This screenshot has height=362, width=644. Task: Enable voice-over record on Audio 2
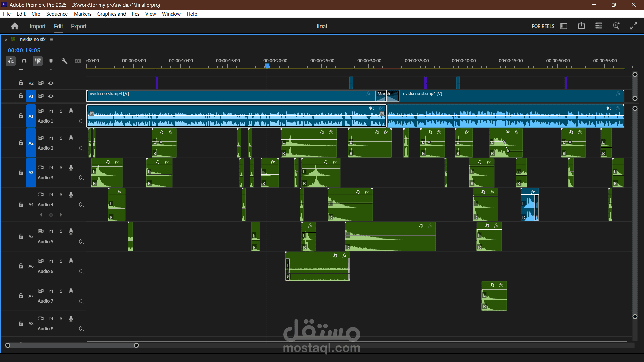[x=71, y=138]
